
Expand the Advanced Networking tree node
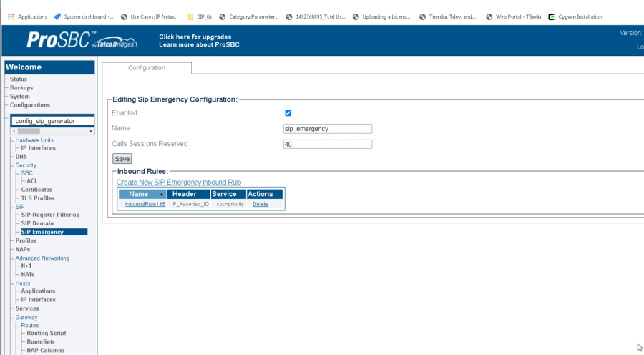click(x=42, y=258)
